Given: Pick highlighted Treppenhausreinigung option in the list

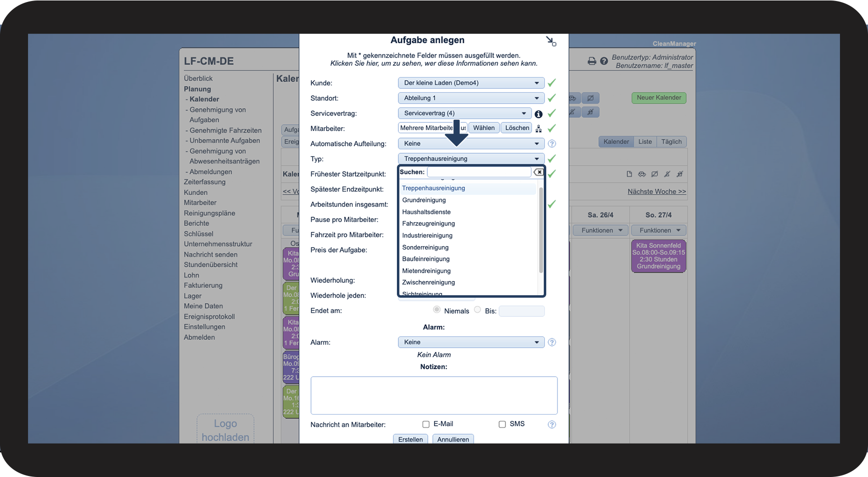Looking at the screenshot, I should coord(468,189).
